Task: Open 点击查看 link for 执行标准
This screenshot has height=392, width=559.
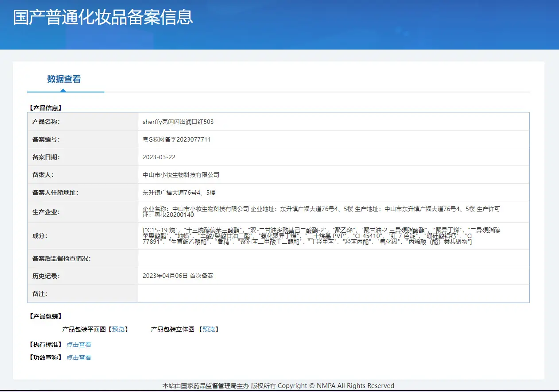Action: click(x=79, y=345)
